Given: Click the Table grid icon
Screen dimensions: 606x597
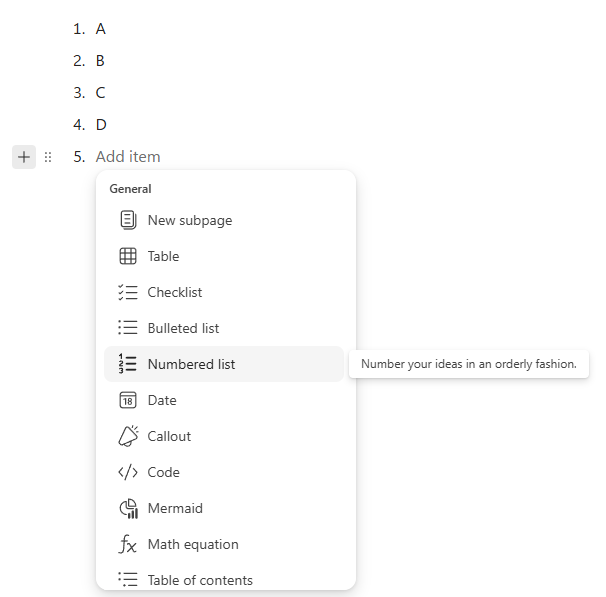Looking at the screenshot, I should 128,256.
